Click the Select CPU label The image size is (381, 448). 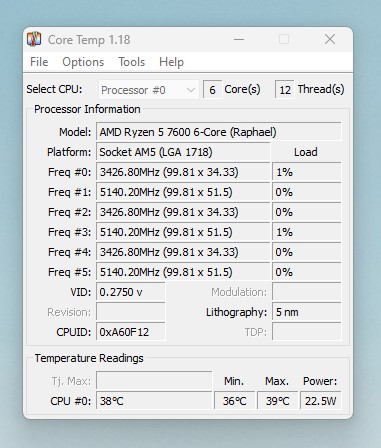coord(54,89)
